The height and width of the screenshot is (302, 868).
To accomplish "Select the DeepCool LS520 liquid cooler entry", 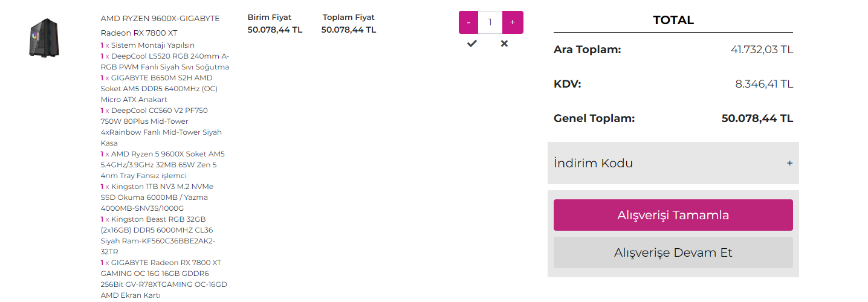I will point(164,62).
